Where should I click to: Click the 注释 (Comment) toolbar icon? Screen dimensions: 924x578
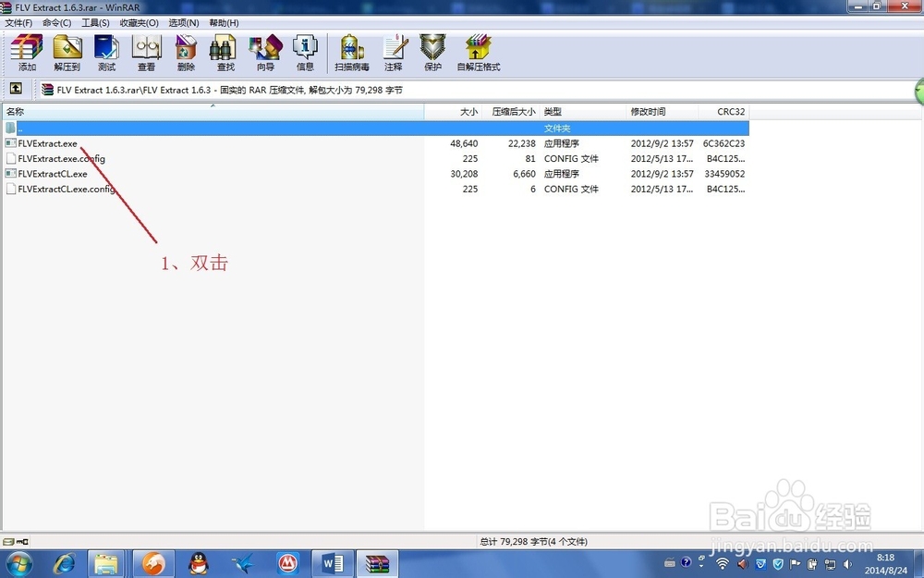pos(394,53)
